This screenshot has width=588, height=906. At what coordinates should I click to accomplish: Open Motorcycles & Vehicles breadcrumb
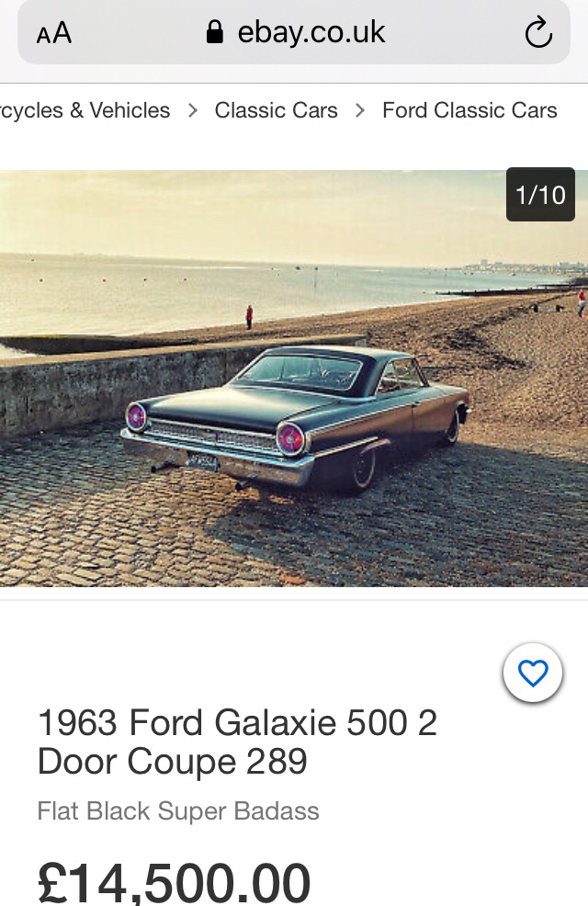click(x=85, y=109)
